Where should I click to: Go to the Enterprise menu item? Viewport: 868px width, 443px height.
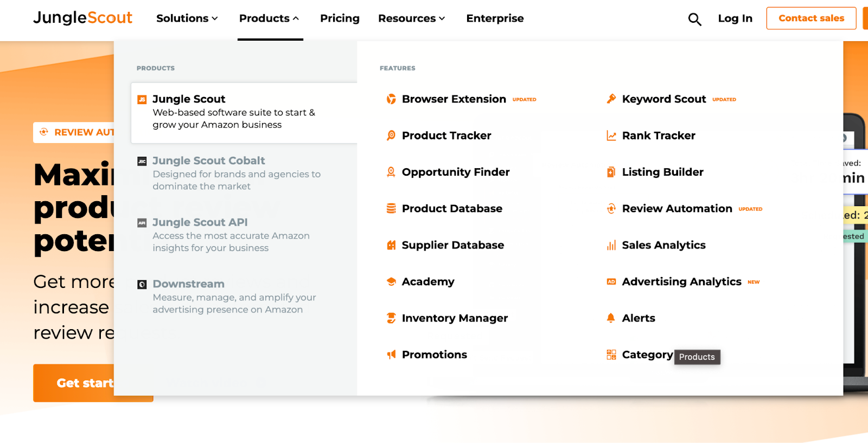click(495, 18)
